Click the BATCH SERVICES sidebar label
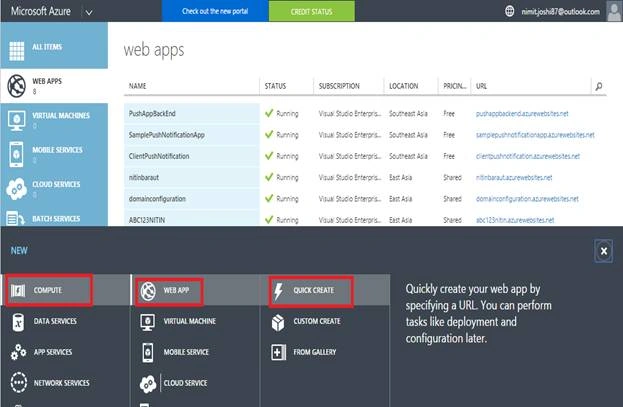The width and height of the screenshot is (623, 407). point(56,219)
